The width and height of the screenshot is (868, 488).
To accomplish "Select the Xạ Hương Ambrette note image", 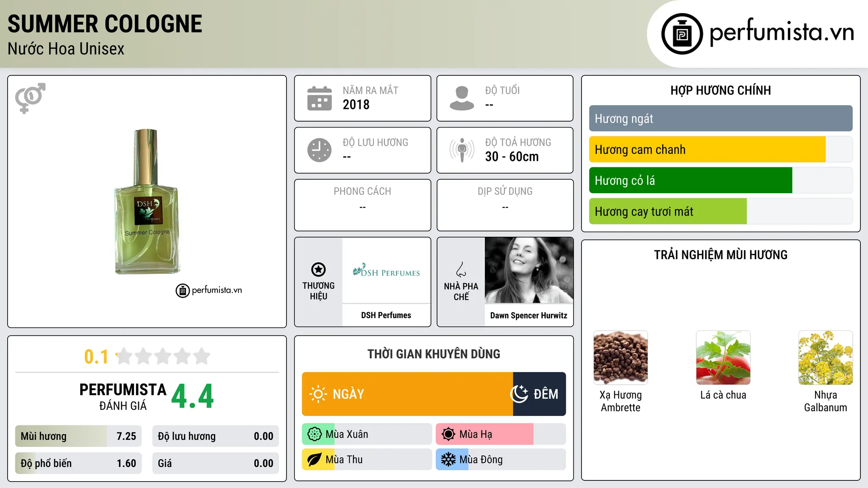I will 620,358.
